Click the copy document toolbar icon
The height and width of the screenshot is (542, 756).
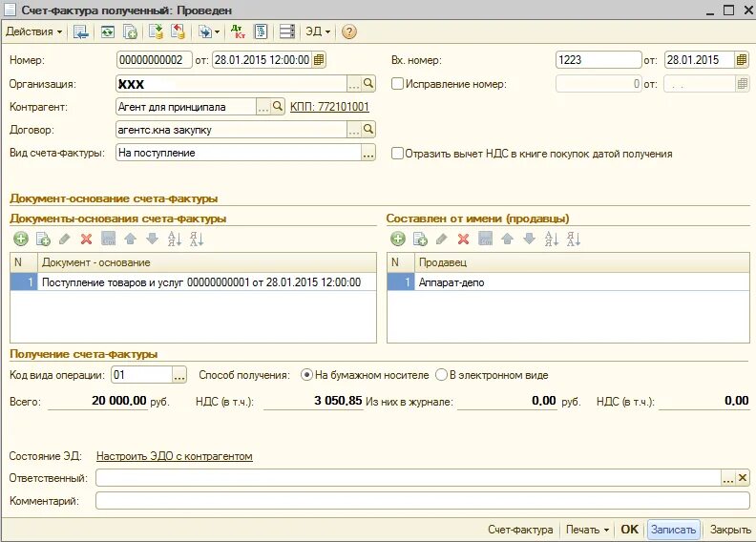130,31
